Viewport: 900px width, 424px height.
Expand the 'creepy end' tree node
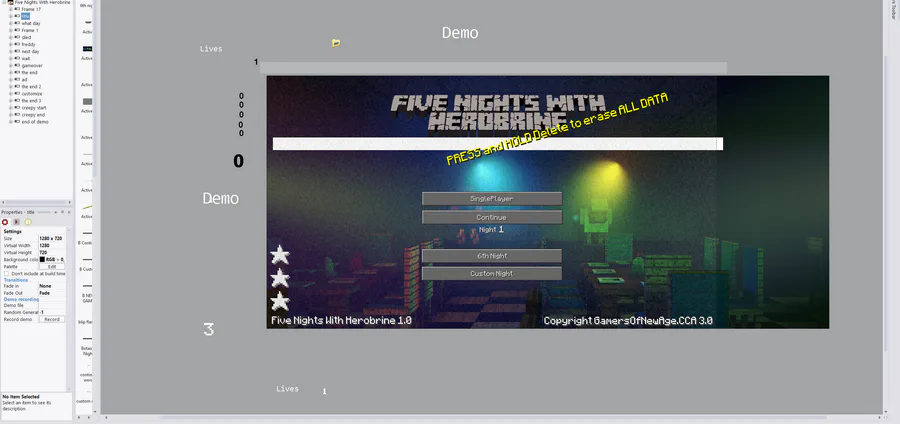pos(10,115)
